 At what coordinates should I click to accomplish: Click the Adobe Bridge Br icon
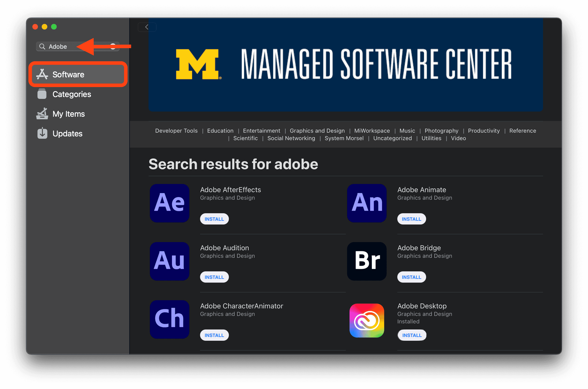coord(367,261)
